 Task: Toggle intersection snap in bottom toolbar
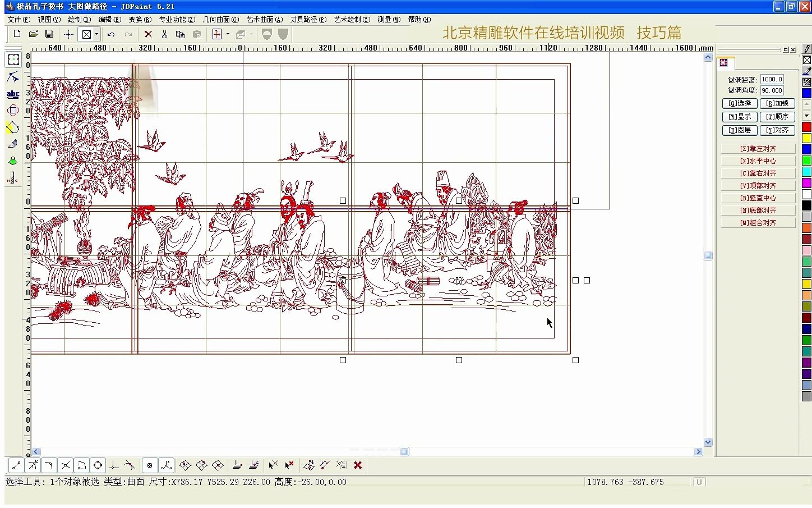pyautogui.click(x=66, y=465)
